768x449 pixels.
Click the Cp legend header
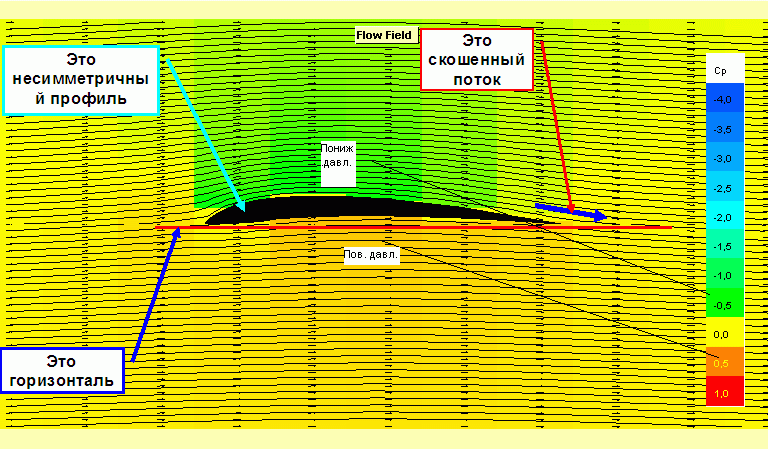(x=720, y=70)
